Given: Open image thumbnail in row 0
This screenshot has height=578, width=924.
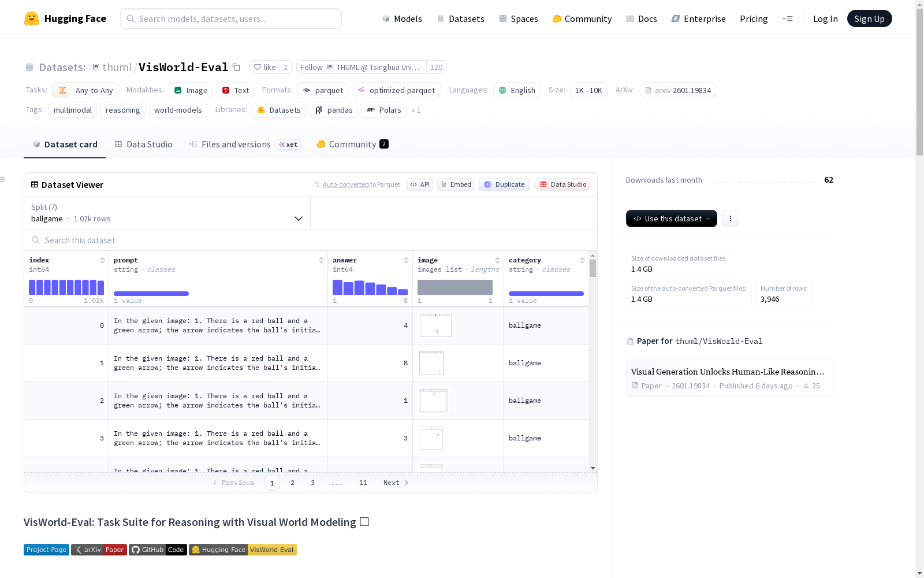Looking at the screenshot, I should coord(435,325).
